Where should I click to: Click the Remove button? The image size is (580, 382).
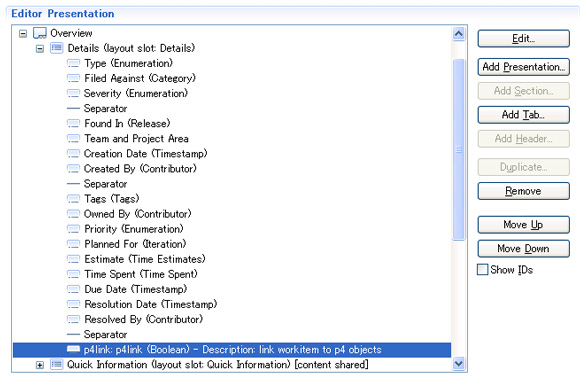tap(523, 191)
